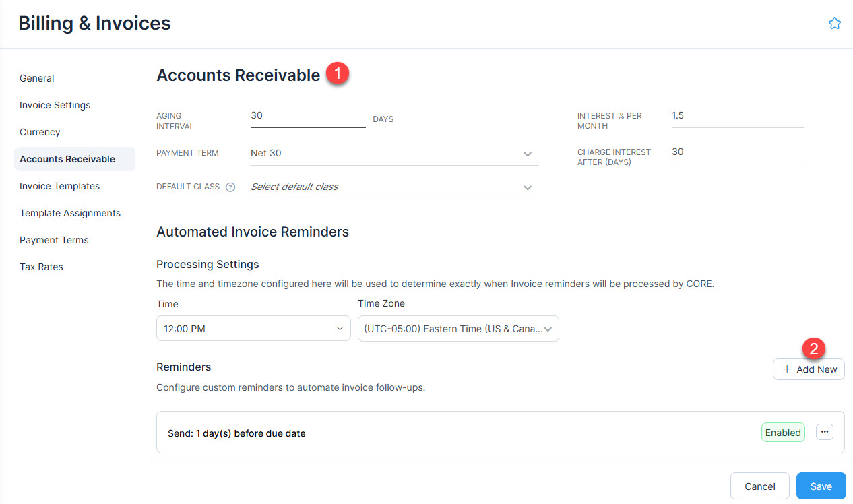Click the plus icon beside Add New

[x=787, y=369]
